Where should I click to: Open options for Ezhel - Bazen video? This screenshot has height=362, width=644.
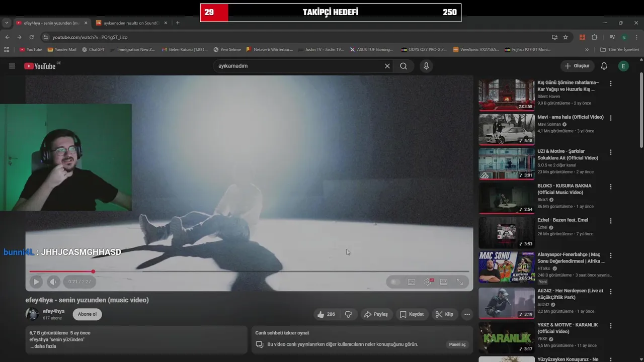click(611, 221)
